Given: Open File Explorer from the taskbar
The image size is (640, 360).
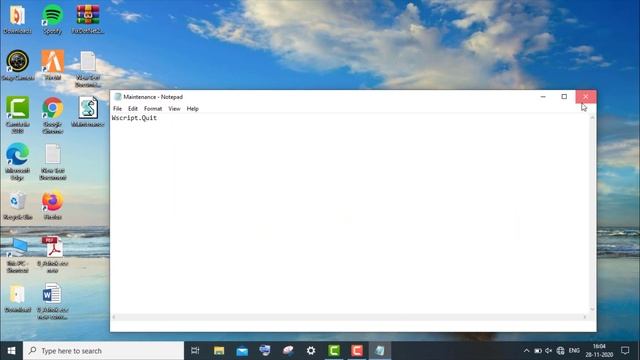Looking at the screenshot, I should point(219,351).
